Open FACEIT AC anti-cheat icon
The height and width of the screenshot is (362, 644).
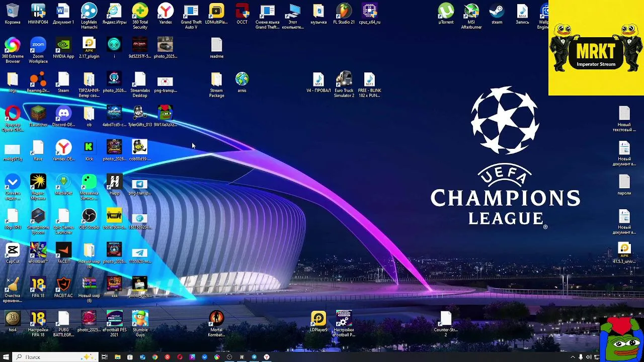click(x=63, y=288)
